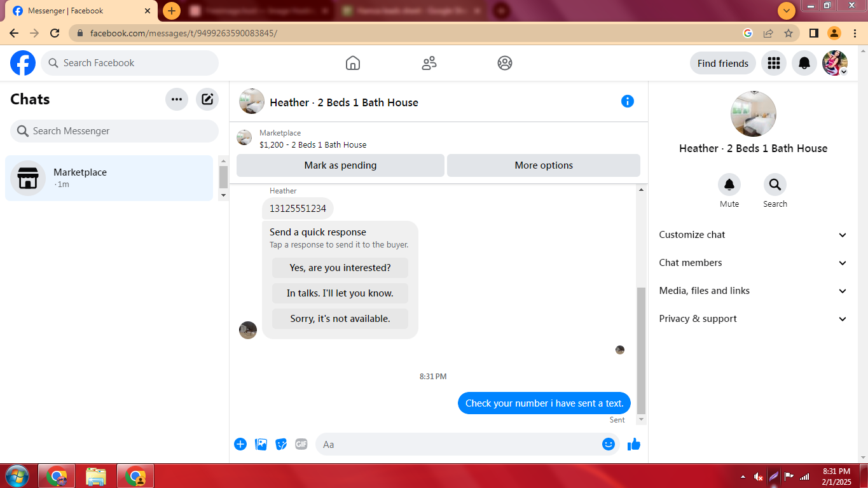The width and height of the screenshot is (868, 488).
Task: Click message list scrollbar thumb
Action: coord(641,350)
